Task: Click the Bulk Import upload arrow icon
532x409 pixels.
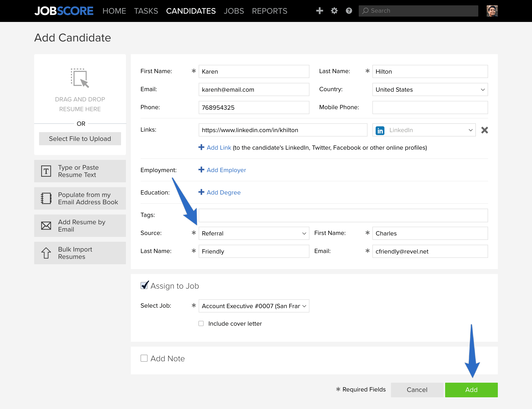Action: (x=46, y=253)
